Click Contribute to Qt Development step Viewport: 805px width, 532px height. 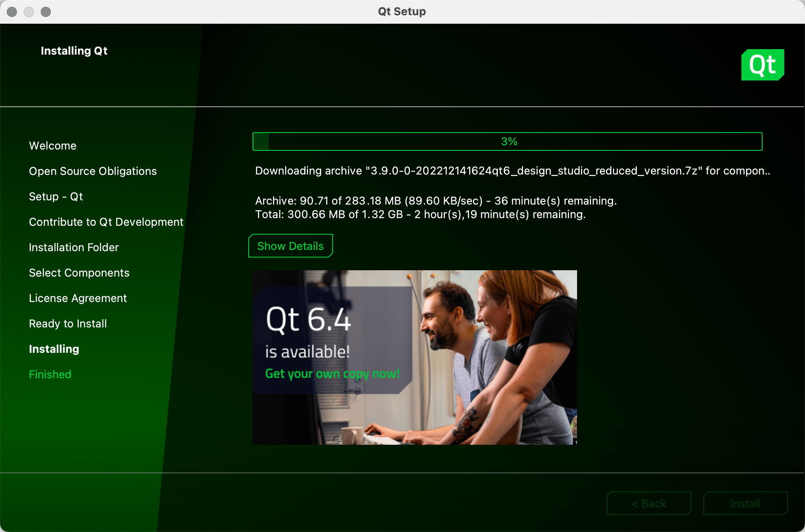click(106, 222)
